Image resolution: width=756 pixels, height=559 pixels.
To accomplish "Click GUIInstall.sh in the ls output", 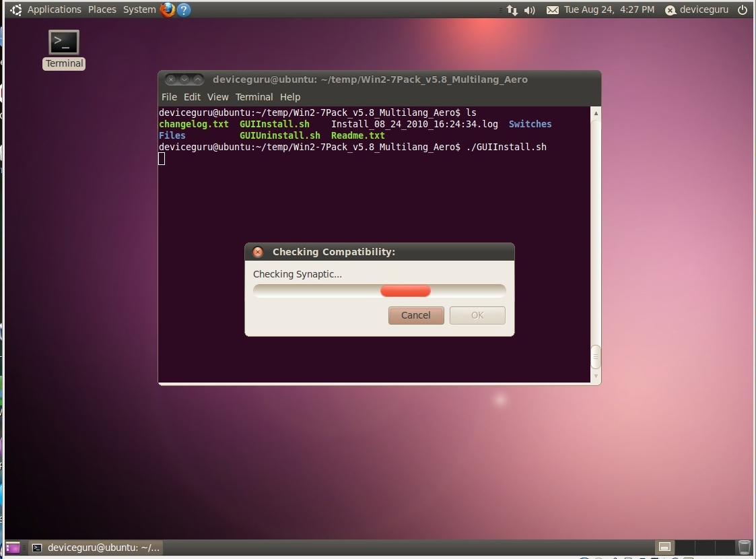I will 275,124.
